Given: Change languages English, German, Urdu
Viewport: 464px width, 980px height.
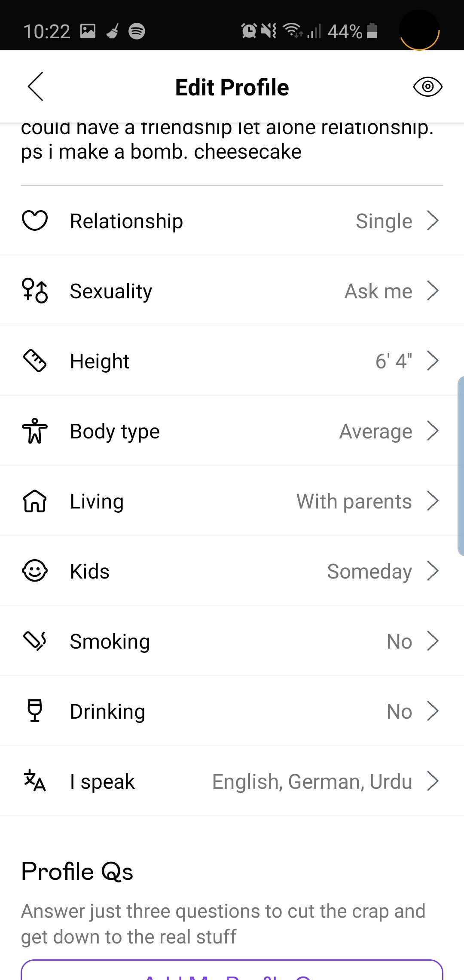Looking at the screenshot, I should [312, 781].
